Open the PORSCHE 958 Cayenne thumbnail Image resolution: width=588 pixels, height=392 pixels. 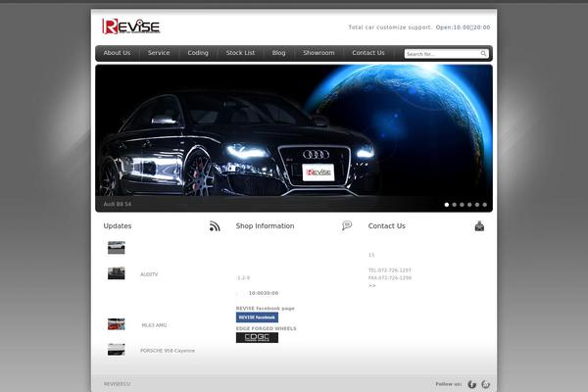(117, 349)
